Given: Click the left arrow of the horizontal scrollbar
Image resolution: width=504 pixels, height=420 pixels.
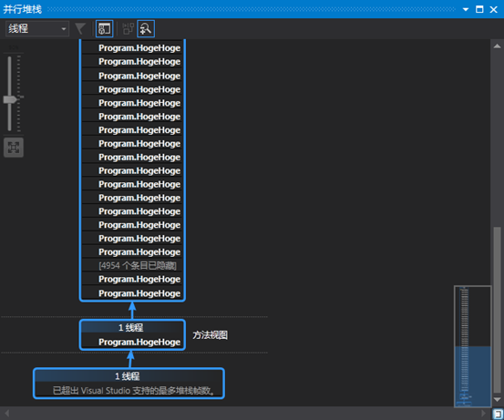Looking at the screenshot, I should coord(6,413).
